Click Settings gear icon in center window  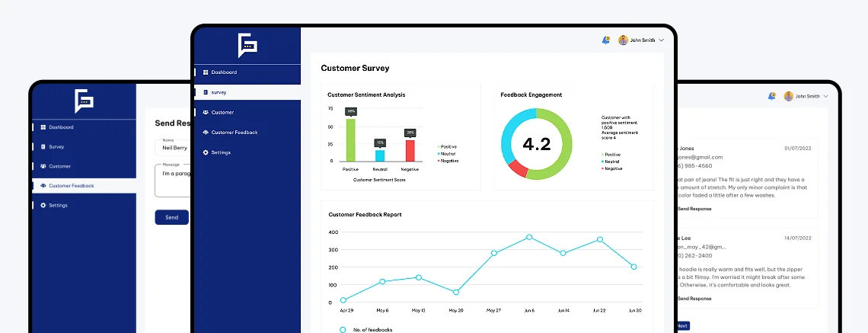pyautogui.click(x=206, y=152)
